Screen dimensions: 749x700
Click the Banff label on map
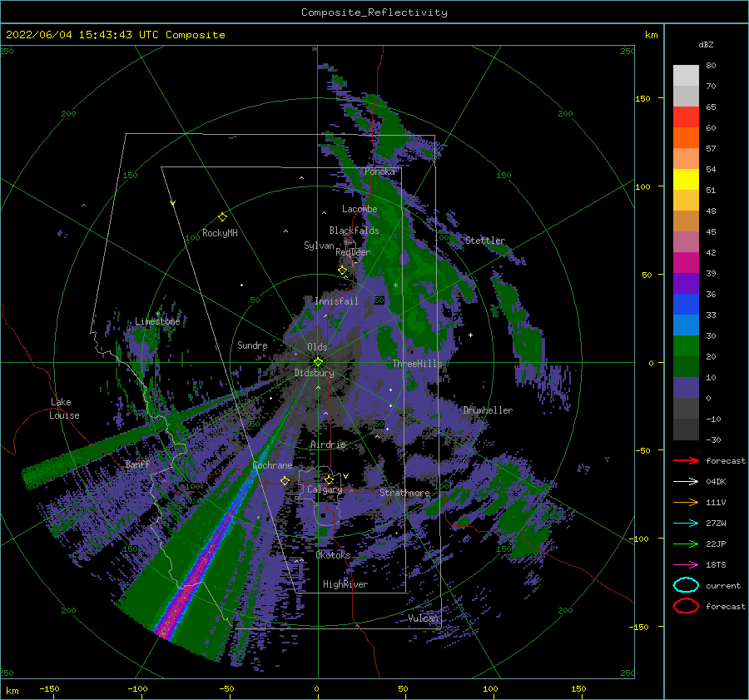137,464
